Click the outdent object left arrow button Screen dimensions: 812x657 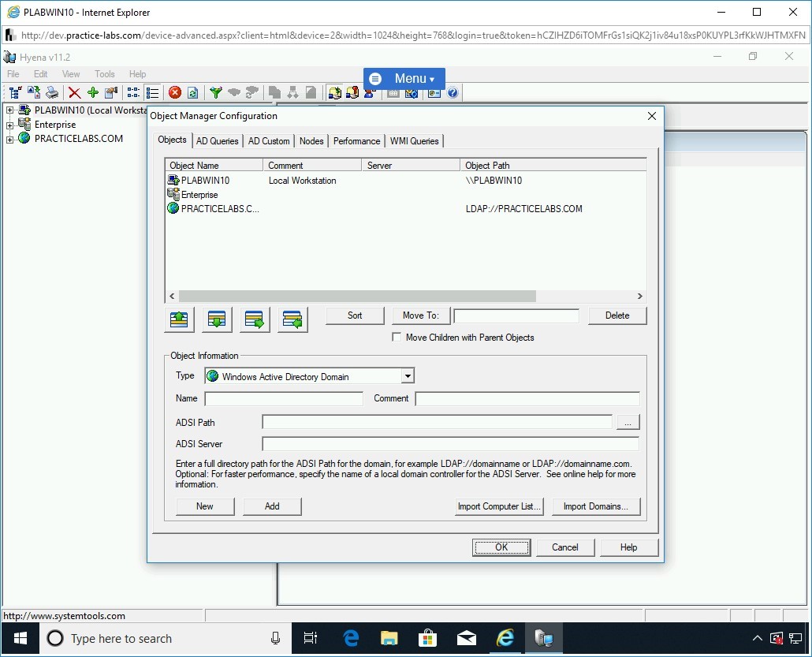292,319
